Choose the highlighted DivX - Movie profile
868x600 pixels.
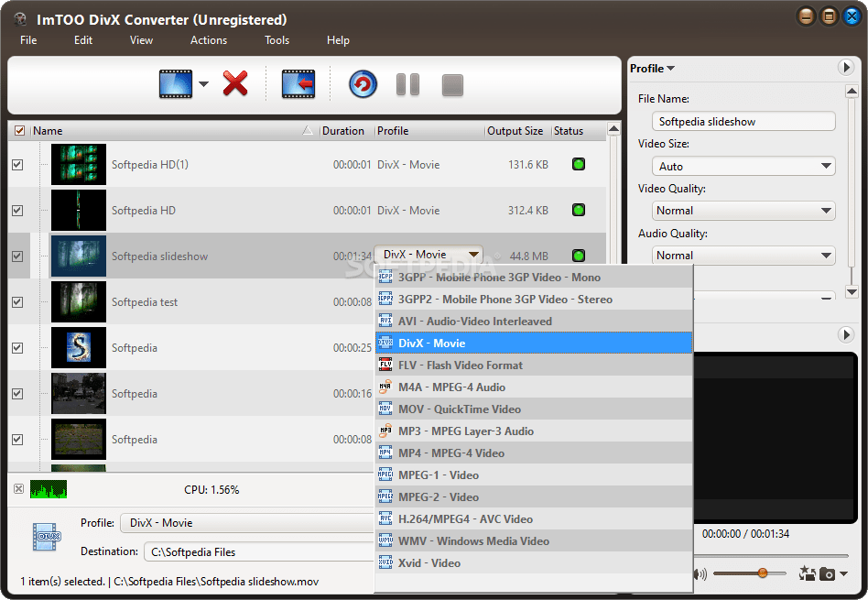click(x=534, y=343)
